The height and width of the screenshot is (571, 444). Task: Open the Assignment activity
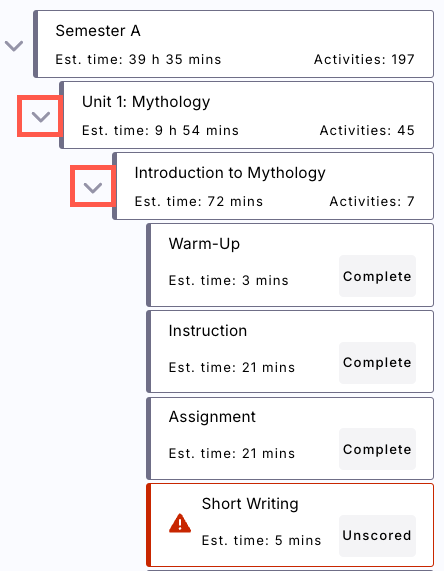click(x=290, y=438)
